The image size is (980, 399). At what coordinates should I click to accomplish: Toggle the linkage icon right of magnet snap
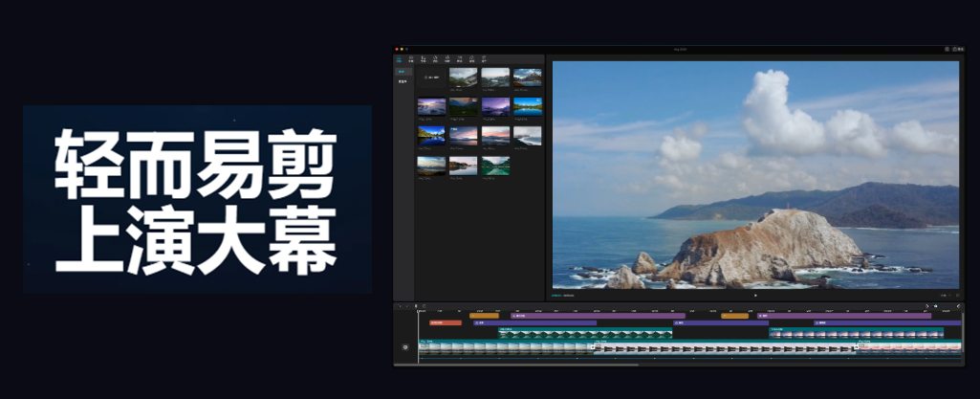coord(936,306)
